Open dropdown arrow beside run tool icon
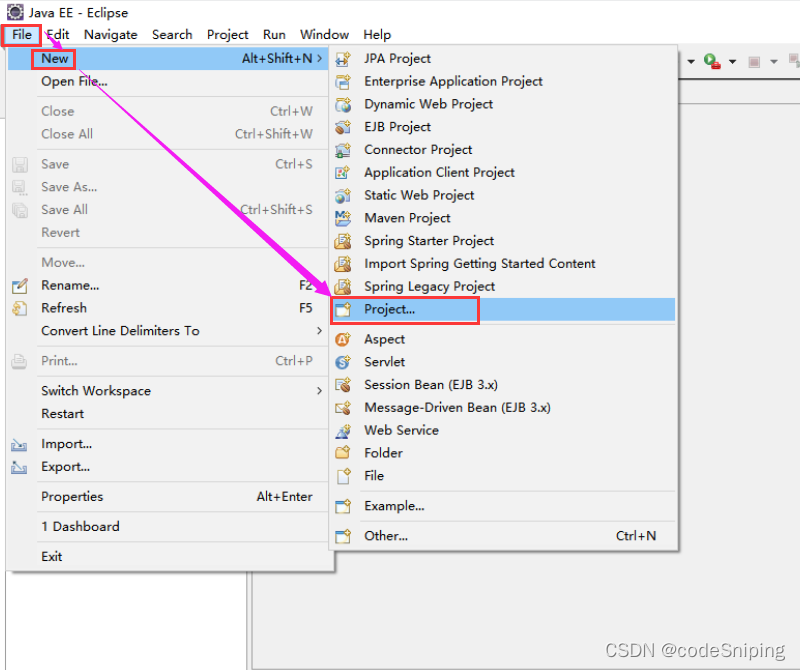The width and height of the screenshot is (800, 670). (732, 62)
